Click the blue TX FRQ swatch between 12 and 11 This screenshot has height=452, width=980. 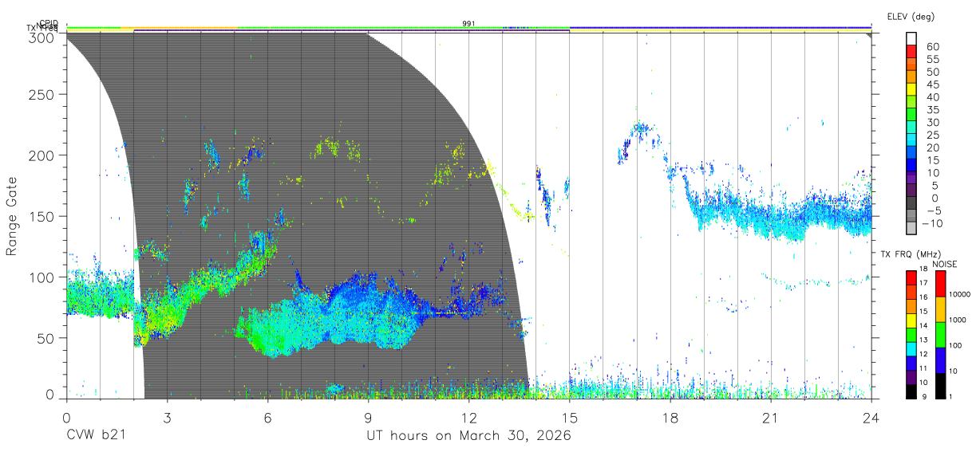[911, 363]
